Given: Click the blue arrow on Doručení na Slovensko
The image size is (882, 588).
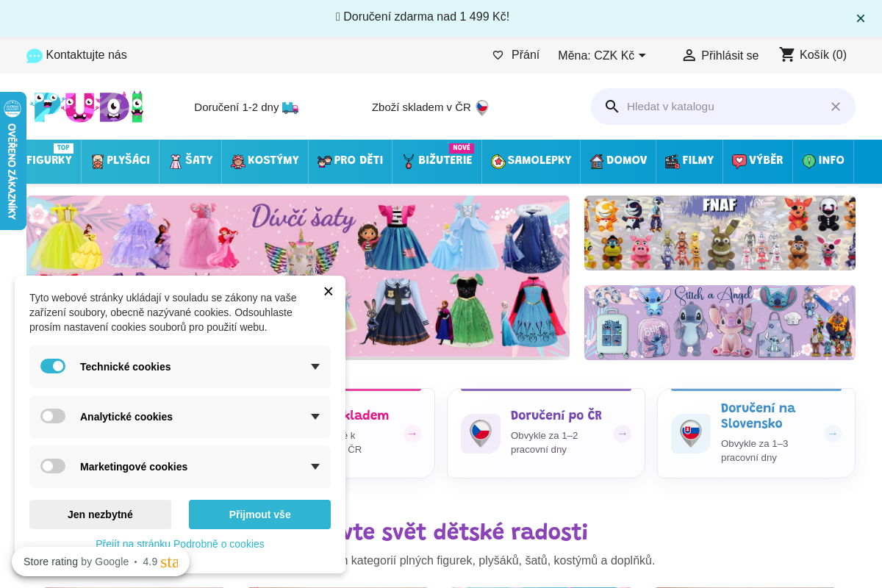Looking at the screenshot, I should tap(833, 434).
